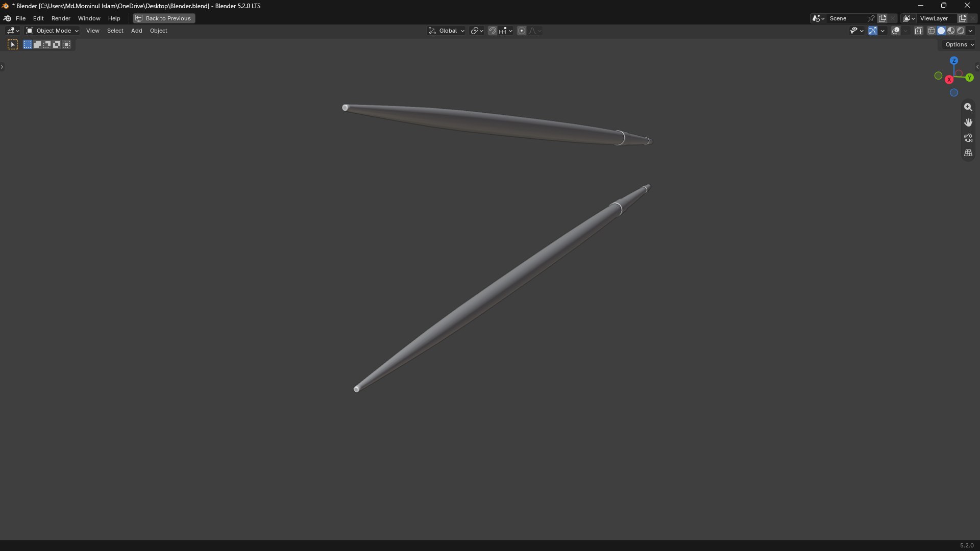Click the X axis on navigation gizmo
980x551 pixels.
[949, 80]
